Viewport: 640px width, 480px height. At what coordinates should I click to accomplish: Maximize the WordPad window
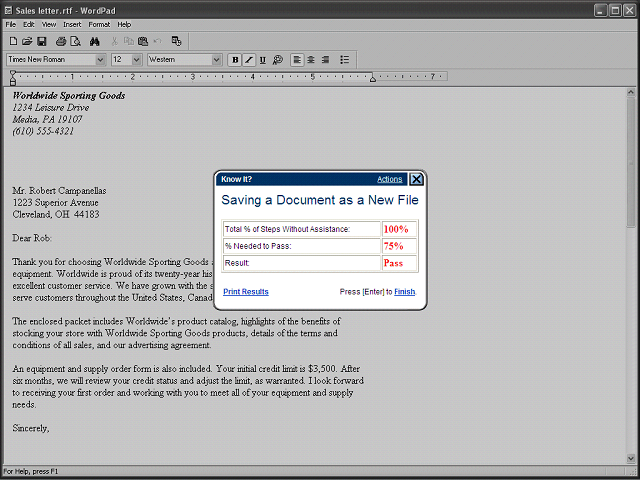[615, 10]
